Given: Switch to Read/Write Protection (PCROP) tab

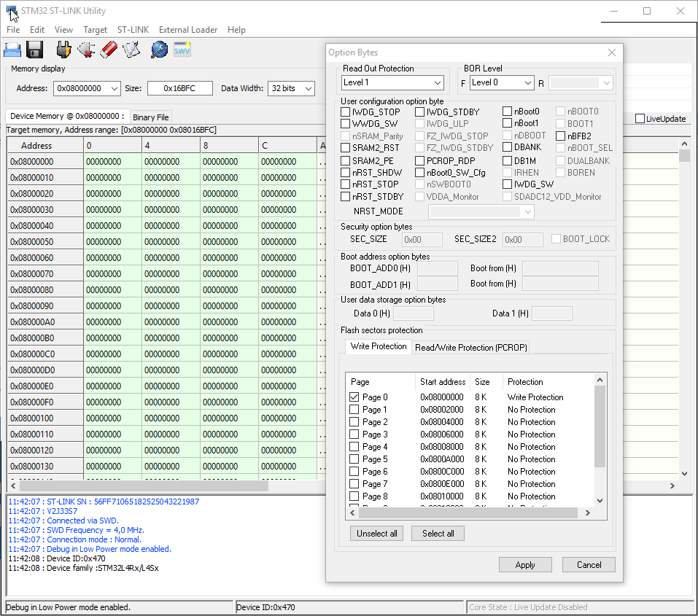Looking at the screenshot, I should click(471, 348).
